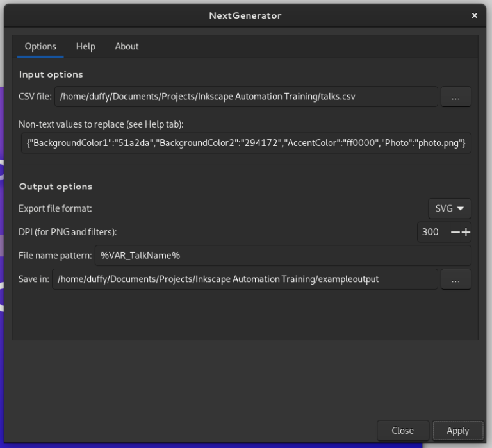Browse for the Save in folder
Image resolution: width=492 pixels, height=448 pixels.
click(455, 279)
